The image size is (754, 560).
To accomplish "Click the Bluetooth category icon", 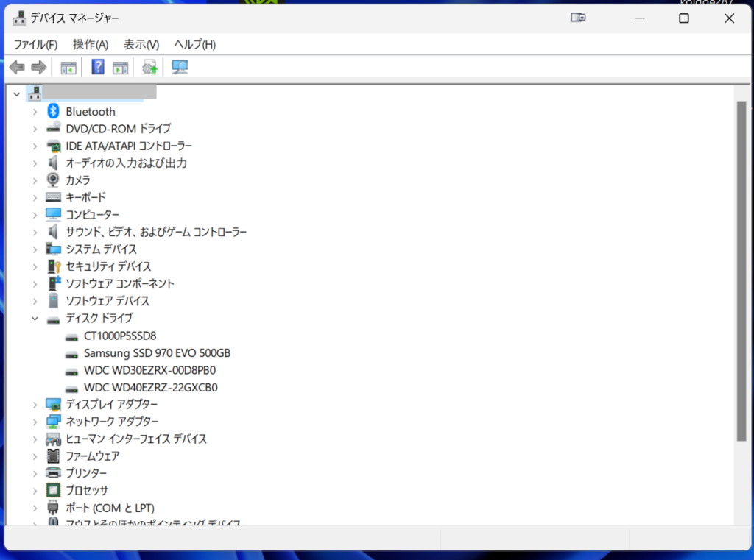I will [53, 111].
